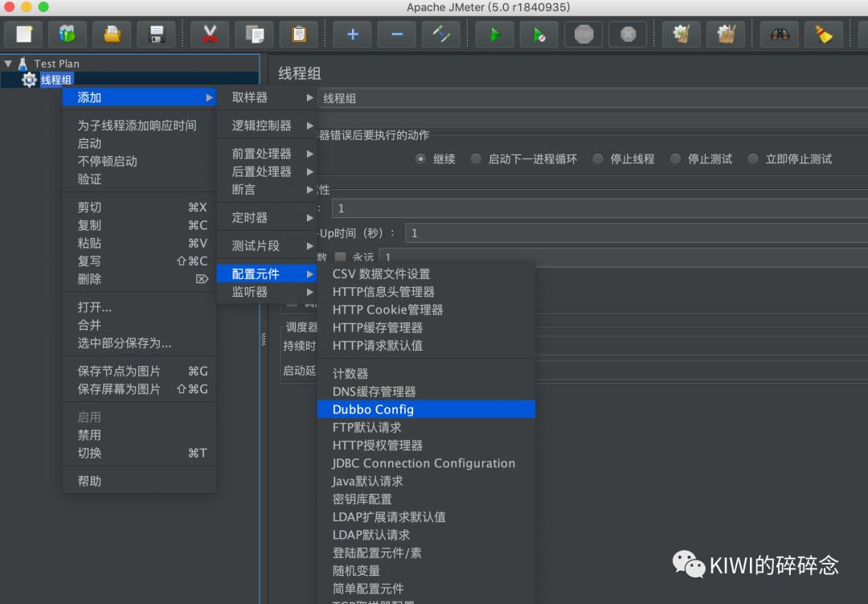Click the Clear results broom icon
Viewport: 868px width, 604px height.
point(682,35)
